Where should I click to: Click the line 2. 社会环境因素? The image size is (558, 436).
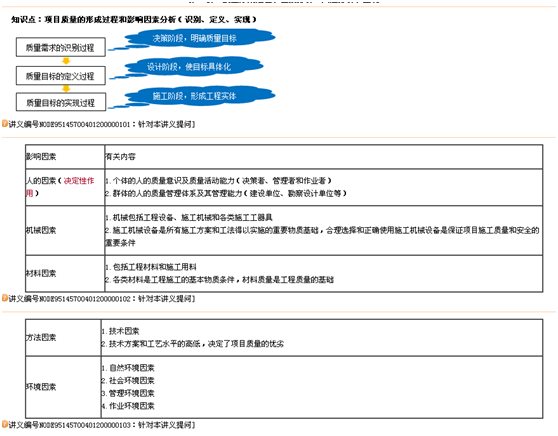(x=128, y=380)
